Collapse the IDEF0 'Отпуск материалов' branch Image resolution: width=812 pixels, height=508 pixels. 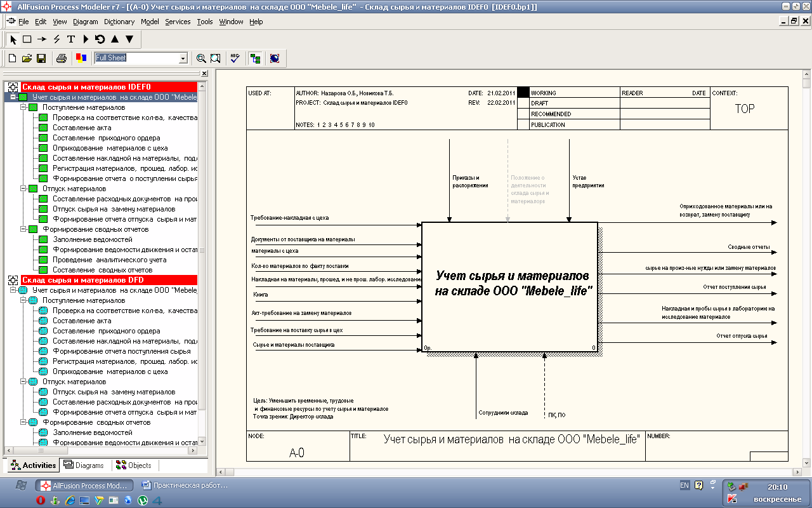click(22, 189)
